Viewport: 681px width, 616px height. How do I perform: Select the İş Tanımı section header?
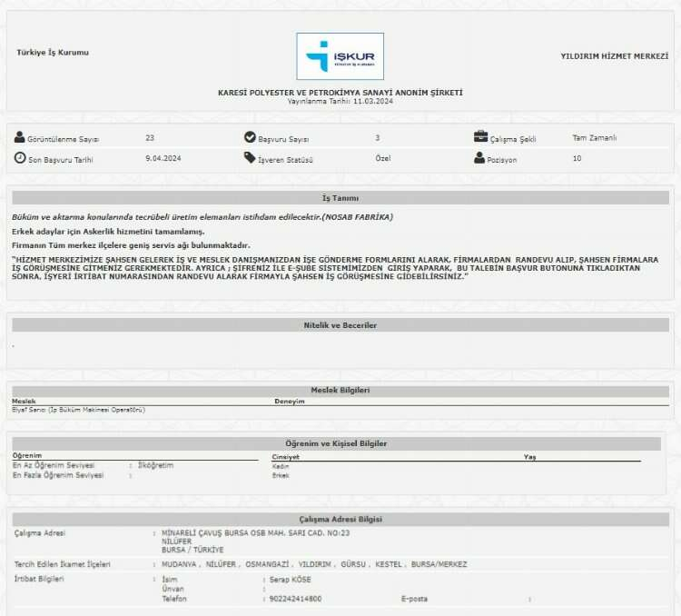coord(340,198)
